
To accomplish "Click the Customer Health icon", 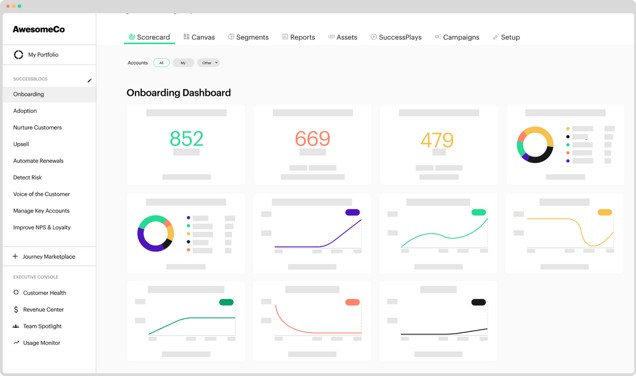I will pyautogui.click(x=16, y=292).
